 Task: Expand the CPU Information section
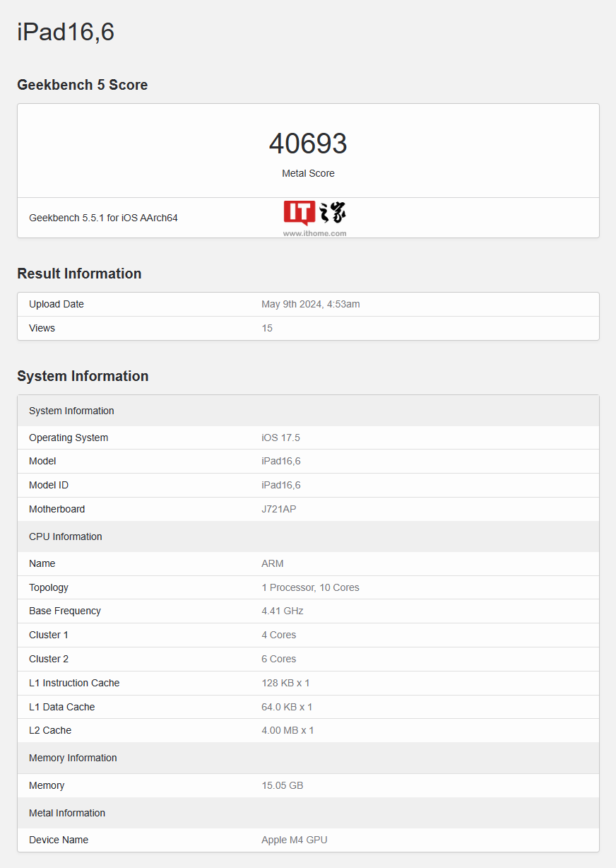[x=66, y=536]
